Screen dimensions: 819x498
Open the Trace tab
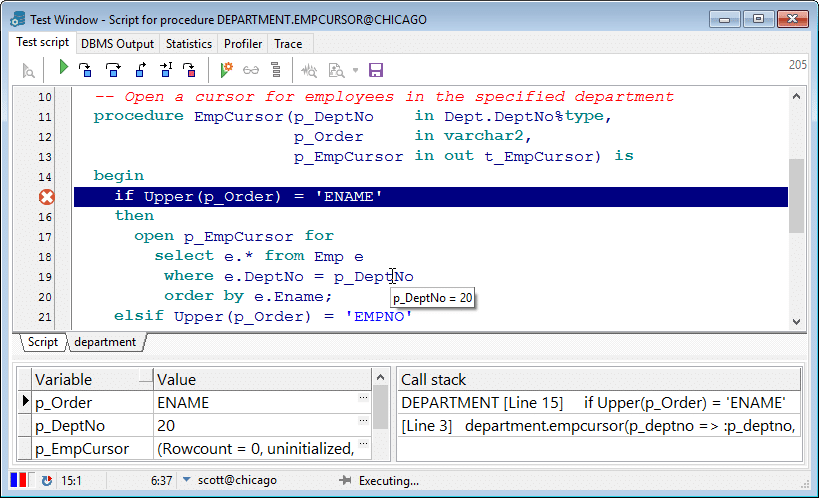point(288,44)
